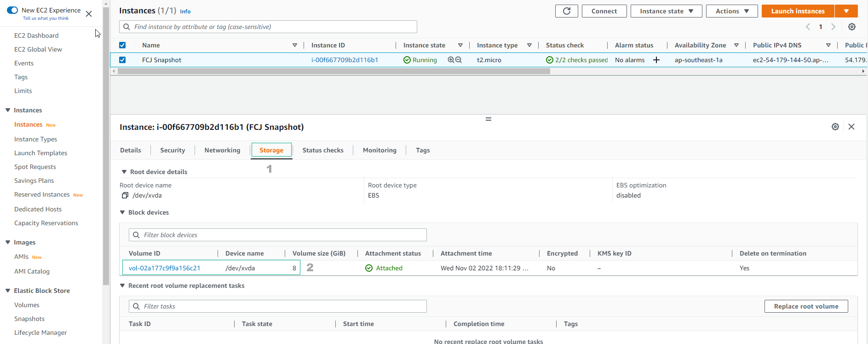Open Launch instances split arrow

pyautogui.click(x=846, y=11)
